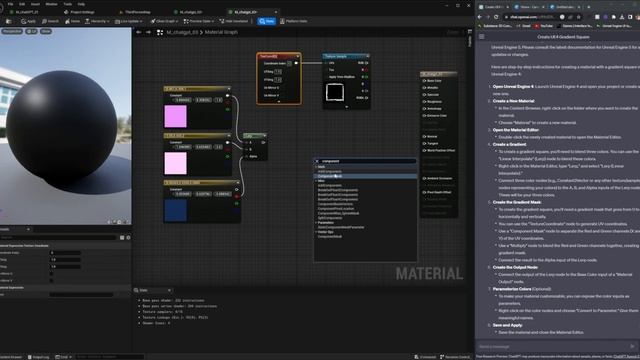Image resolution: width=640 pixels, height=360 pixels.
Task: Click the Search toolbar button
Action: (x=51, y=21)
